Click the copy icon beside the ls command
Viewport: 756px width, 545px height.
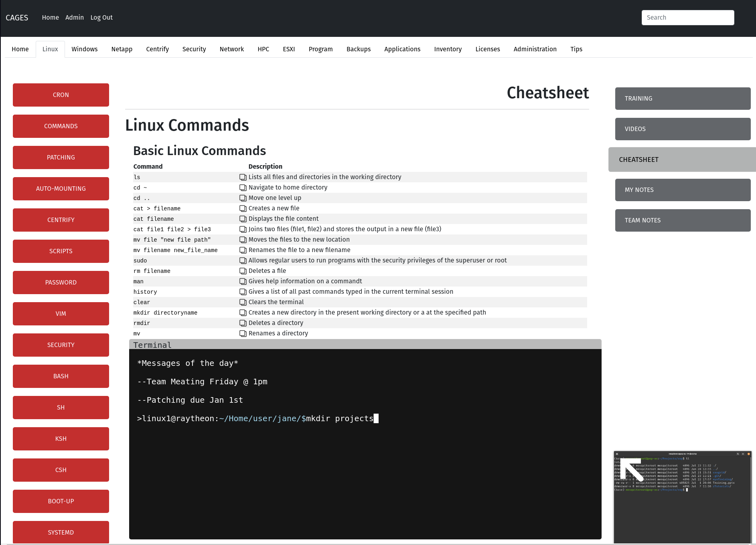(x=243, y=177)
